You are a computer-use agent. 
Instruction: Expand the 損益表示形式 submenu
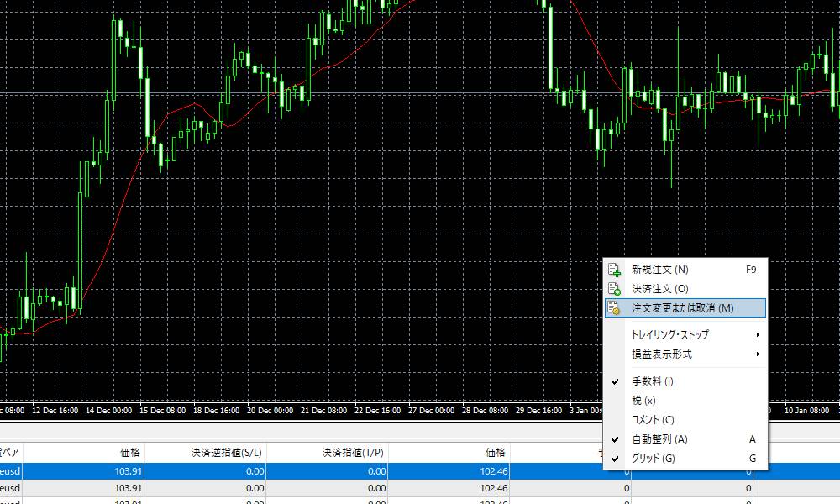pyautogui.click(x=664, y=354)
